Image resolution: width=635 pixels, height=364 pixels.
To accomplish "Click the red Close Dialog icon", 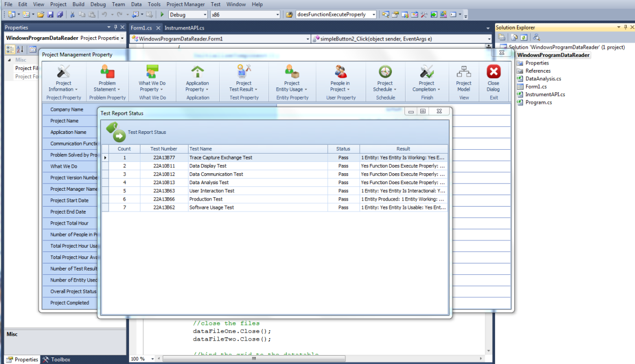I will 493,72.
